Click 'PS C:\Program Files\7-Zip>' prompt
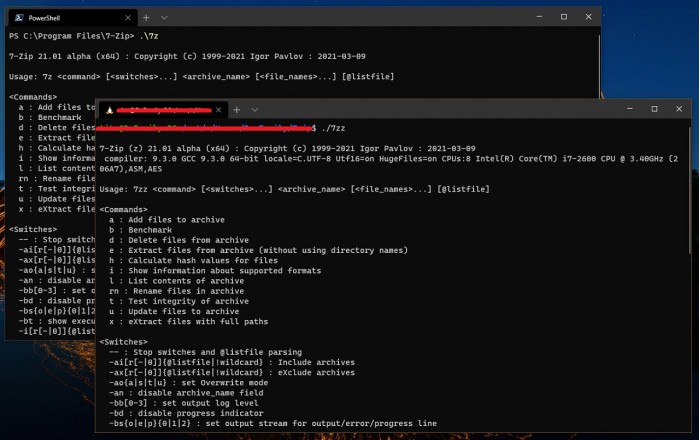This screenshot has height=440, width=700. coord(71,36)
